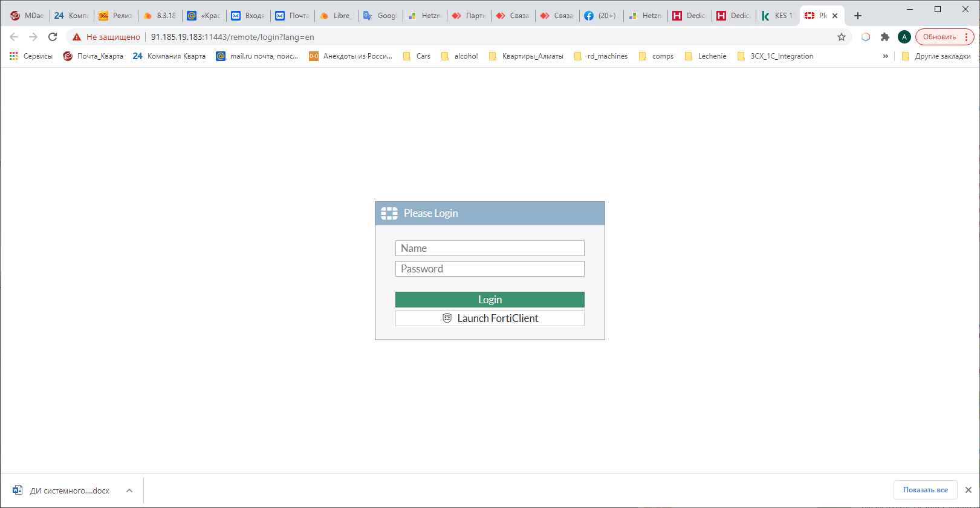Image resolution: width=980 pixels, height=508 pixels.
Task: Switch to the 8.3.18 tab
Action: pyautogui.click(x=160, y=16)
